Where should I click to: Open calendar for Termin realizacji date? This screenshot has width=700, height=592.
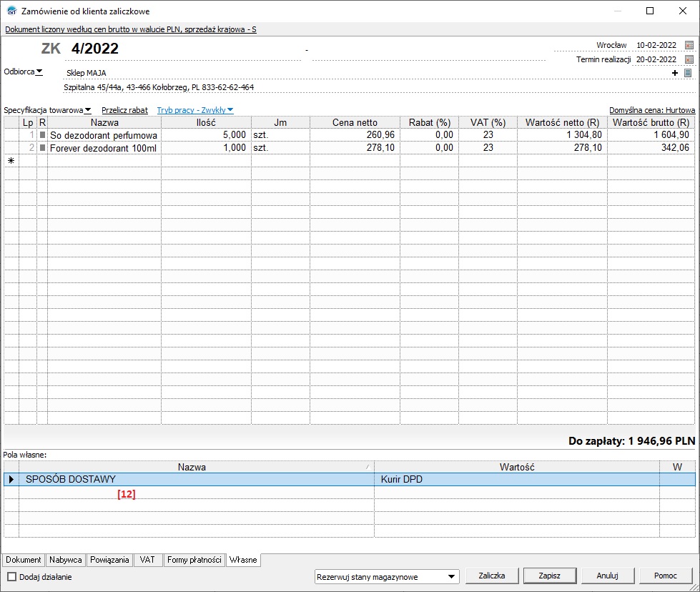pos(689,59)
